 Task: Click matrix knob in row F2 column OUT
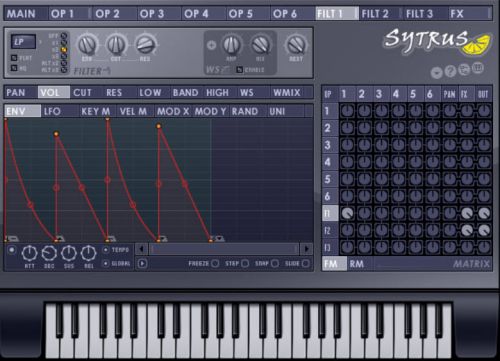(x=484, y=230)
